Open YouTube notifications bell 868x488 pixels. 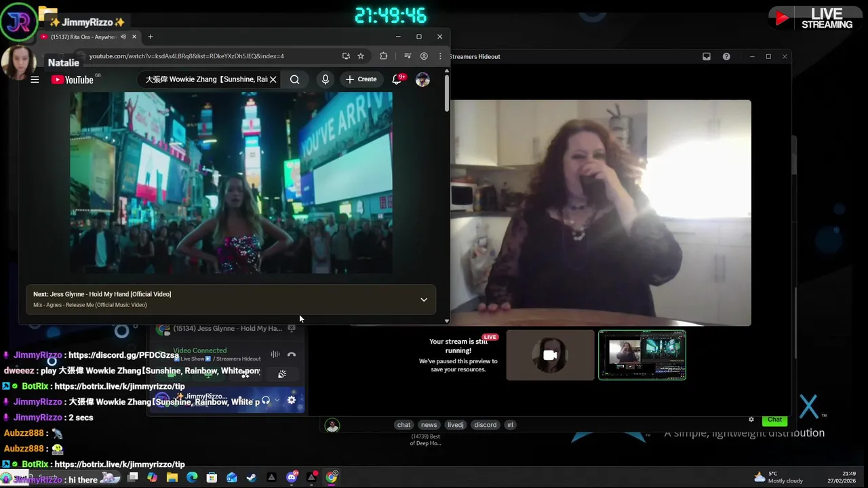pos(397,79)
